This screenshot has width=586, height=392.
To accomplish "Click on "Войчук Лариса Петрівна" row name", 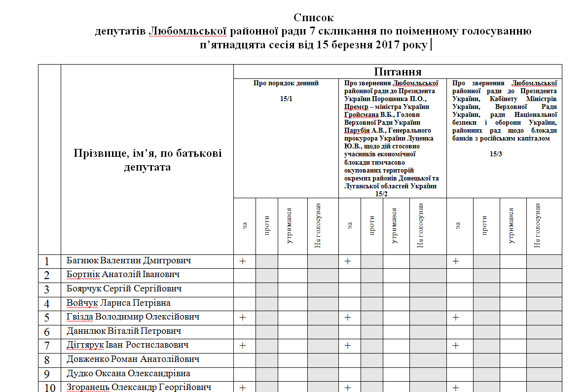I will point(118,303).
